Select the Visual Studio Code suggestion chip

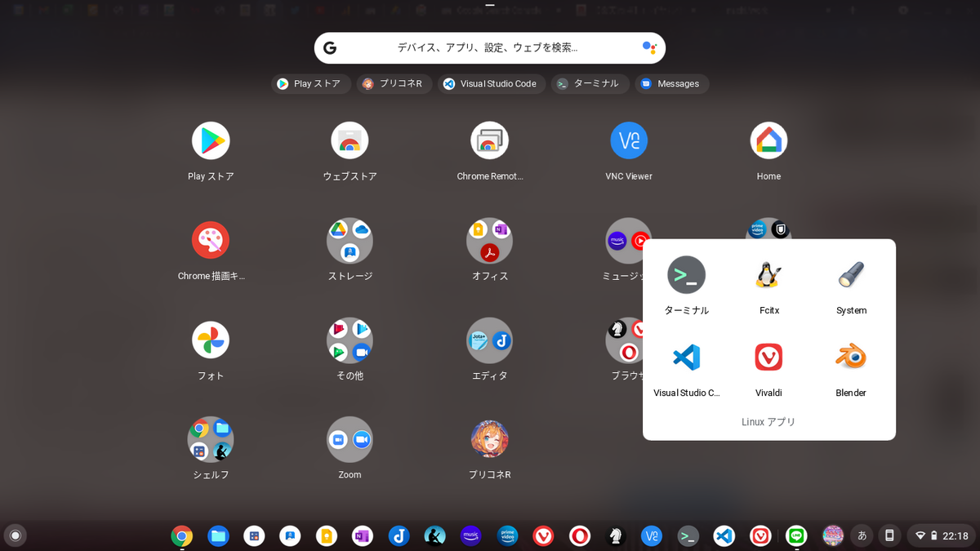[x=492, y=83]
